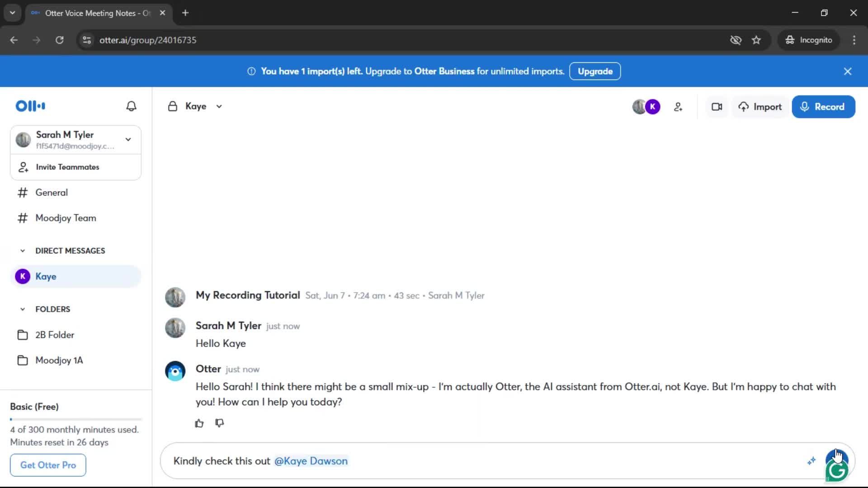868x488 pixels.
Task: Click the lock icon beside Kaye
Action: click(172, 106)
